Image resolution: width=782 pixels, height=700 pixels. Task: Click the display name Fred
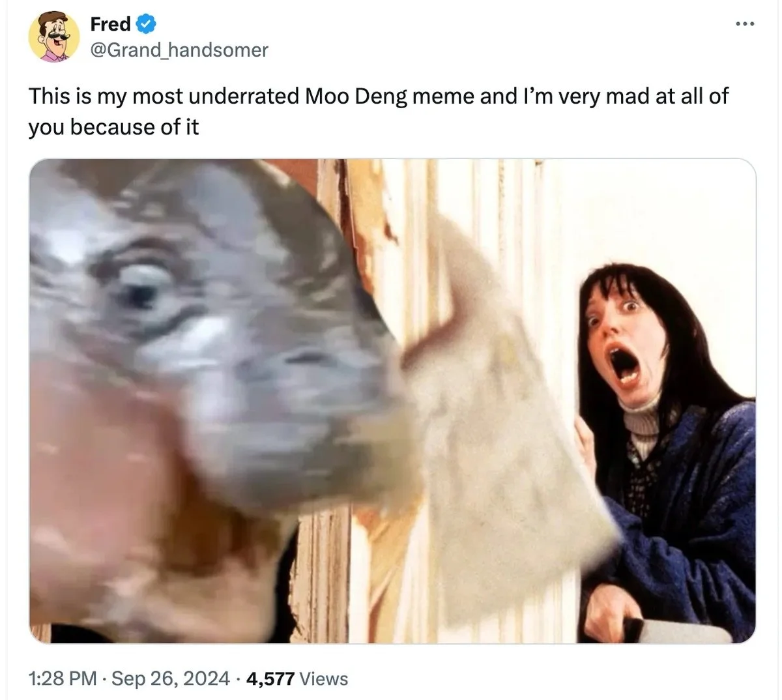[111, 24]
